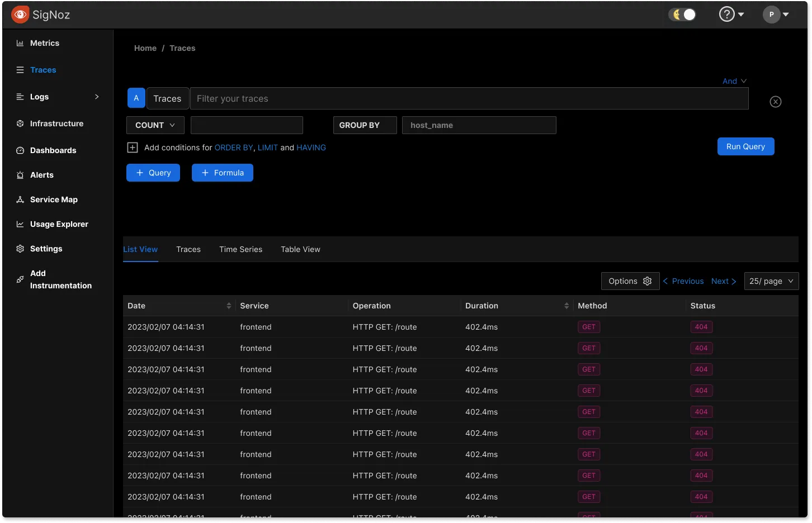Toggle the dark mode theme switch

point(683,15)
